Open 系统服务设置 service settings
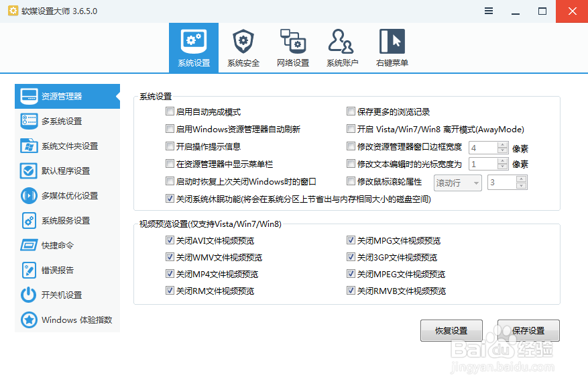Viewport: 588px width, 388px height. (67, 220)
